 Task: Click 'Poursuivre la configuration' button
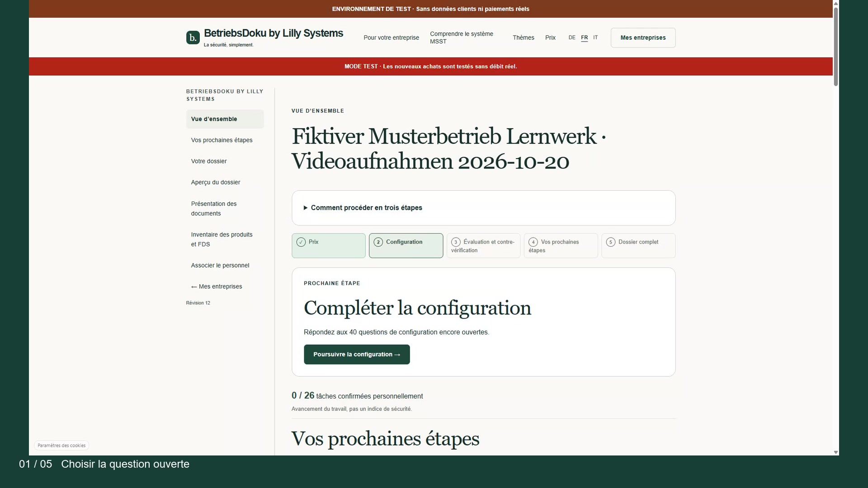click(357, 354)
